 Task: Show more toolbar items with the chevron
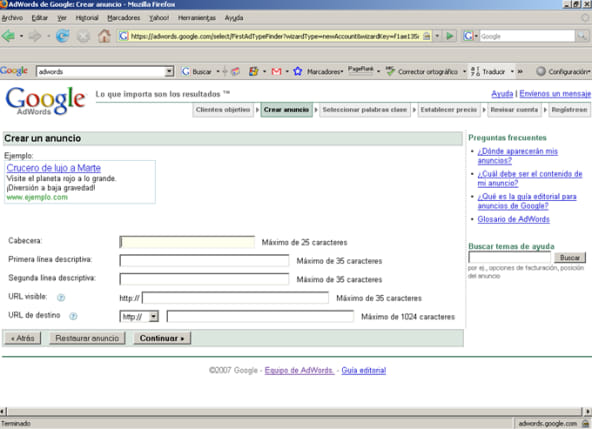(520, 71)
